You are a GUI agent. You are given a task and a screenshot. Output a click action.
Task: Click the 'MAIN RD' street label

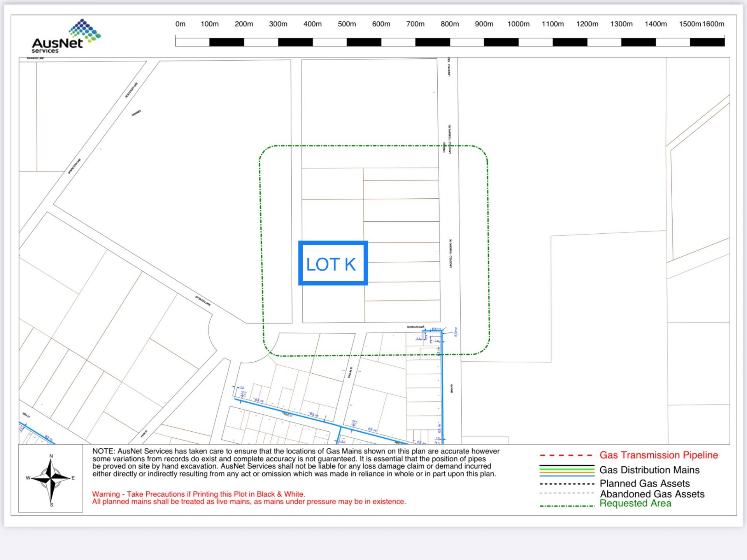452,388
